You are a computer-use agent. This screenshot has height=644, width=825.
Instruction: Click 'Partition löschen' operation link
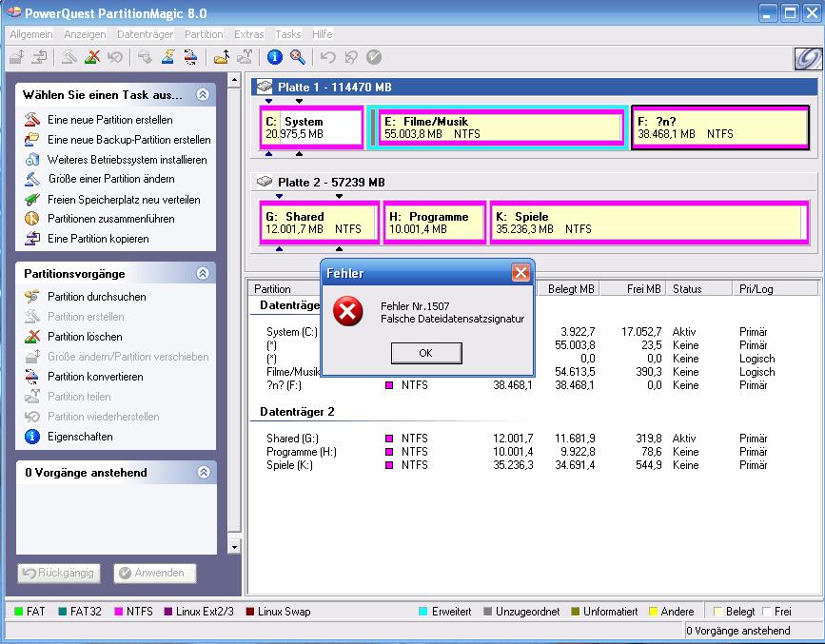pyautogui.click(x=85, y=337)
